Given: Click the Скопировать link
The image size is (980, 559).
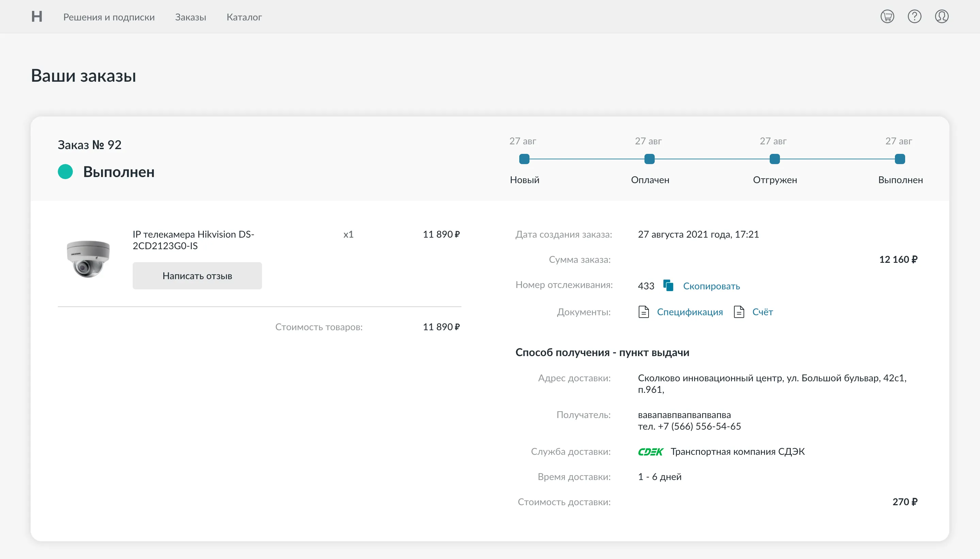Looking at the screenshot, I should [x=711, y=286].
